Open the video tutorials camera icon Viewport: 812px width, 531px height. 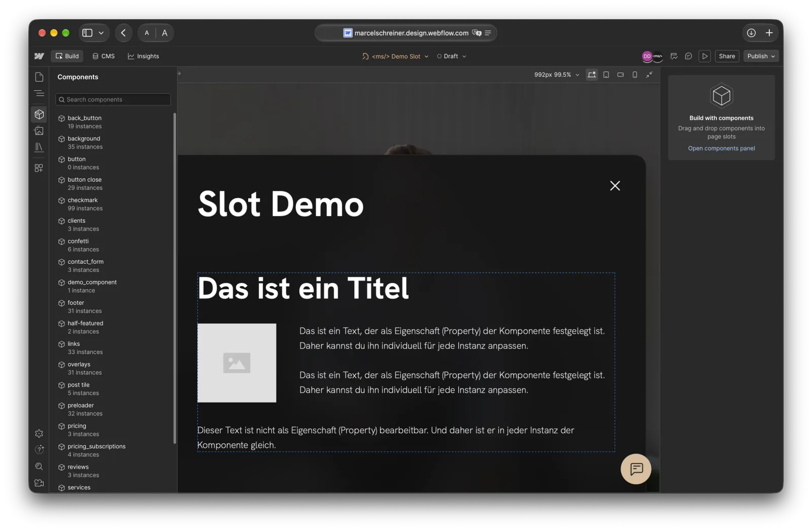(x=39, y=483)
